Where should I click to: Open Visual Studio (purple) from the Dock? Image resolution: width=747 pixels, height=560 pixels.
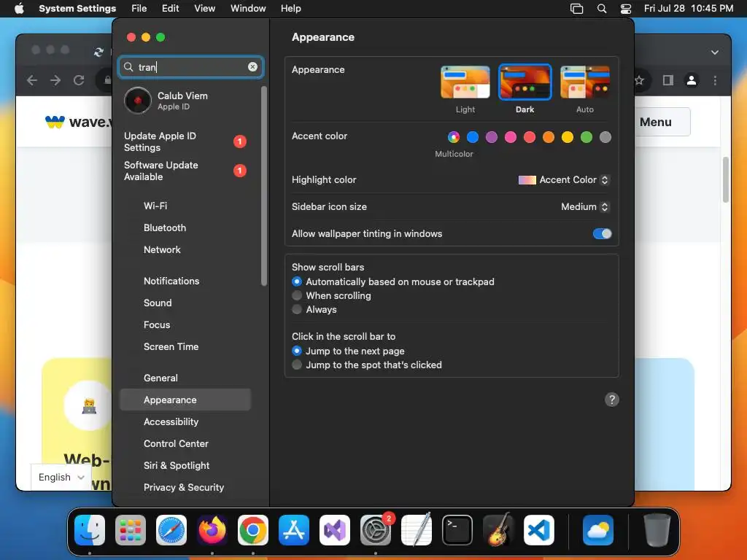pyautogui.click(x=334, y=530)
